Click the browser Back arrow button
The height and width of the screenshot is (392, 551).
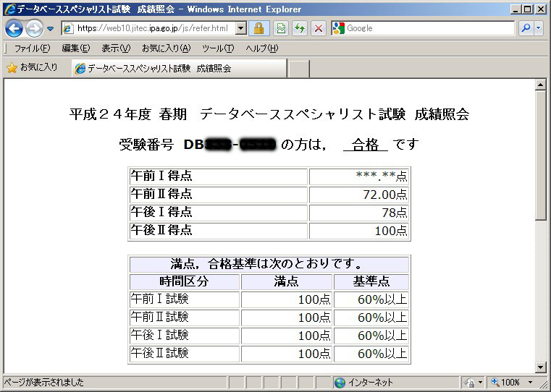pyautogui.click(x=14, y=29)
